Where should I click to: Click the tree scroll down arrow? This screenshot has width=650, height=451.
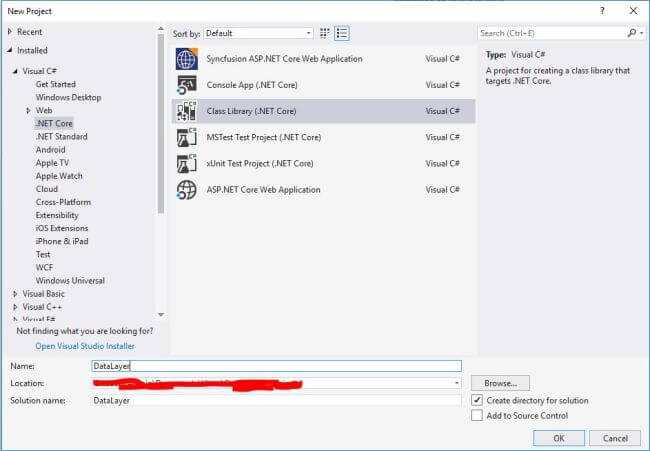[x=161, y=315]
